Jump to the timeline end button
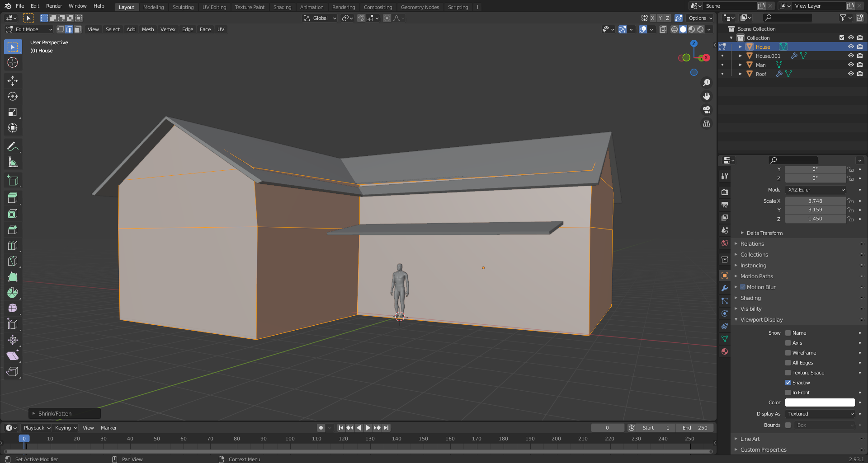Screen dimensions: 868x463 point(386,428)
